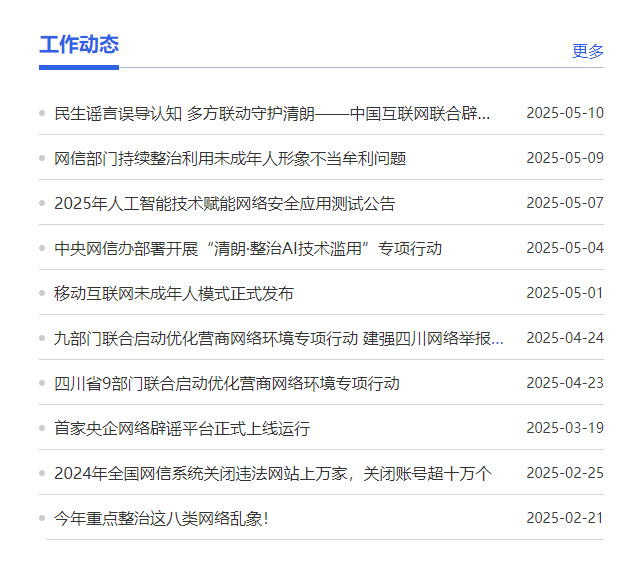Open the 四川省9部门联合启动 article

click(227, 383)
